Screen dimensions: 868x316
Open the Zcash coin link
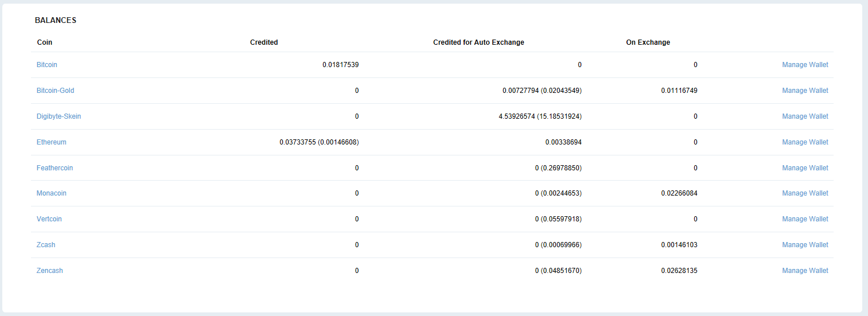pyautogui.click(x=46, y=245)
